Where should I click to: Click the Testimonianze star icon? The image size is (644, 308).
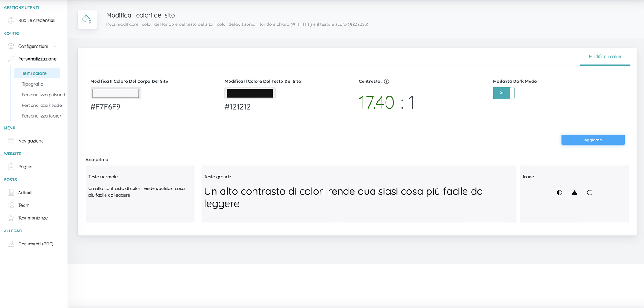pos(11,218)
